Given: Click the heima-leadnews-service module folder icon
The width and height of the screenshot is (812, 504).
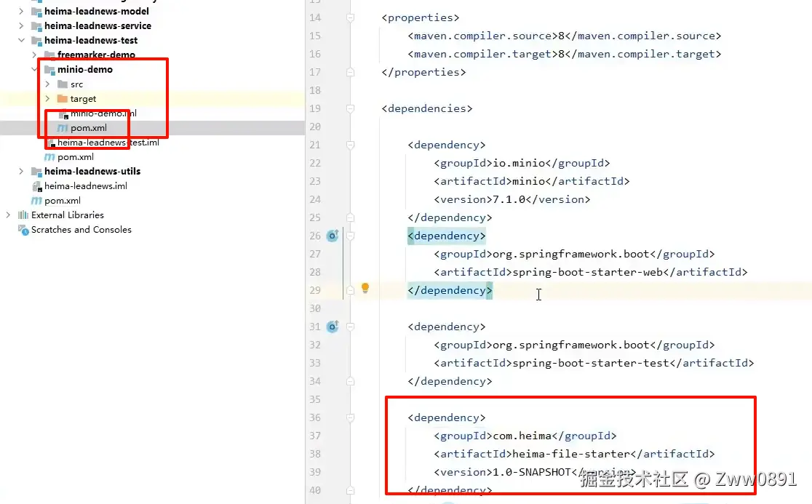Looking at the screenshot, I should point(36,26).
